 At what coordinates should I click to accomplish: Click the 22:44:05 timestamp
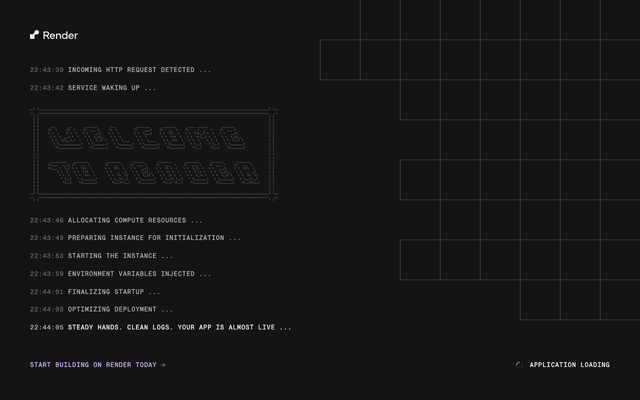(x=47, y=327)
